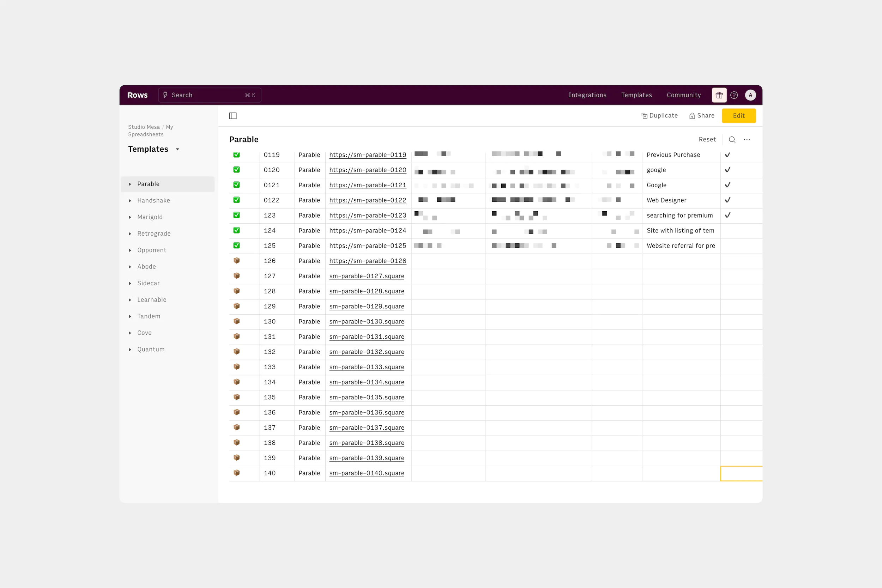Click the package icon in row 137

237,428
